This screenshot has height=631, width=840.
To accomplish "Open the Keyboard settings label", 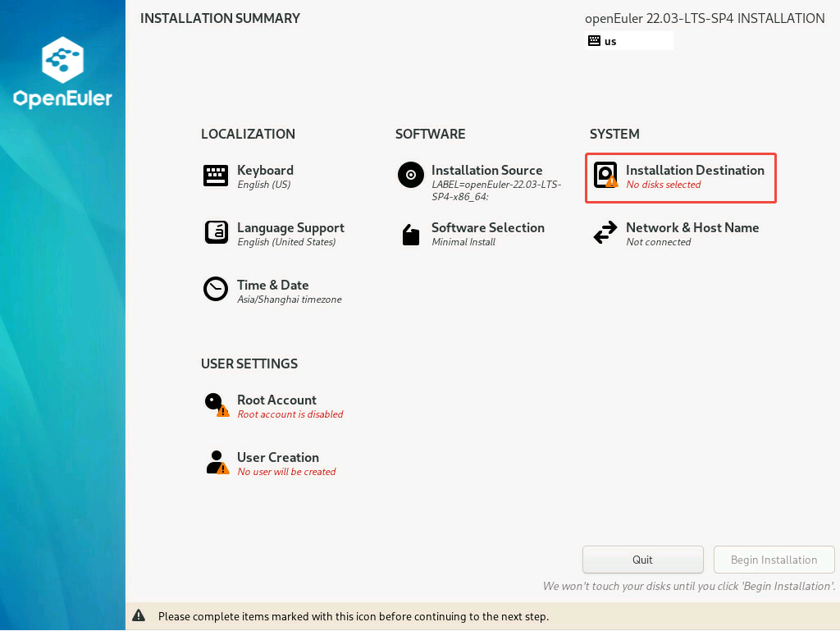I will click(265, 171).
